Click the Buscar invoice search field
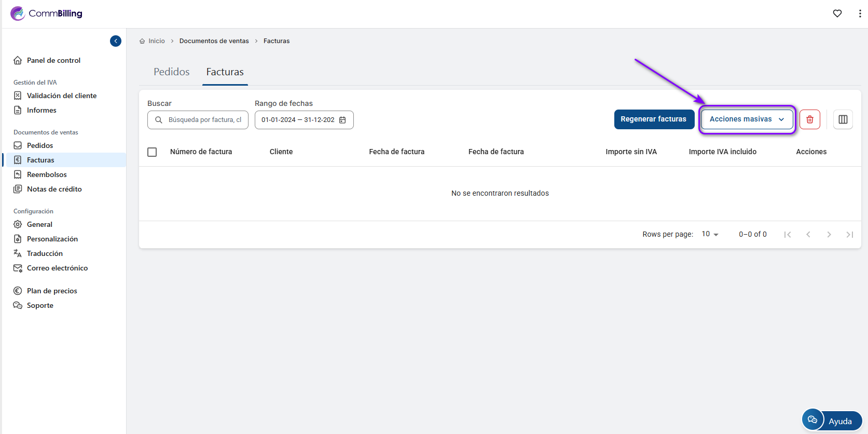The image size is (868, 434). (x=204, y=120)
